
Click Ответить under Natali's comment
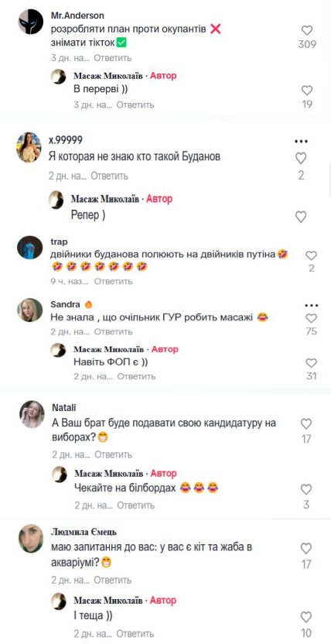[113, 454]
